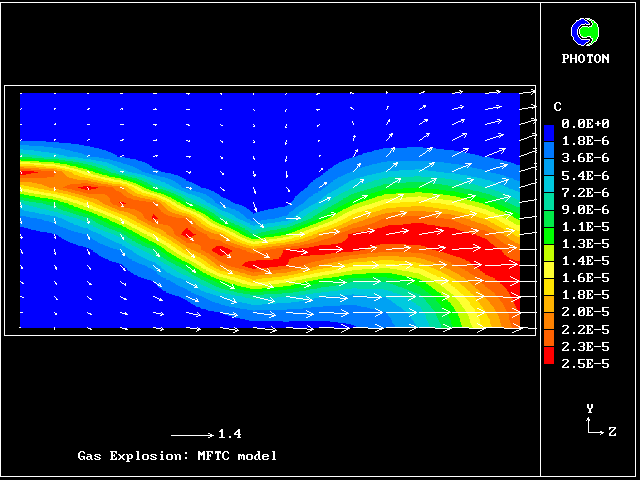Select the 5.4E-6 legend color swatch
This screenshot has height=480, width=640.
click(x=550, y=175)
